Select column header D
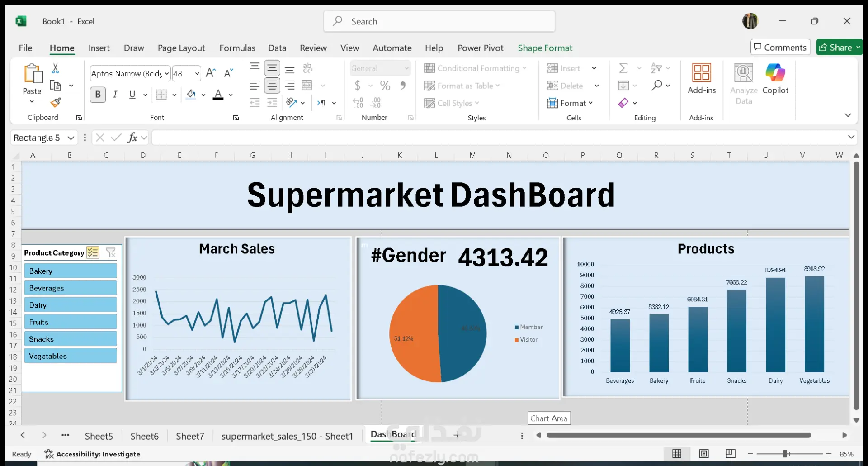 (143, 155)
